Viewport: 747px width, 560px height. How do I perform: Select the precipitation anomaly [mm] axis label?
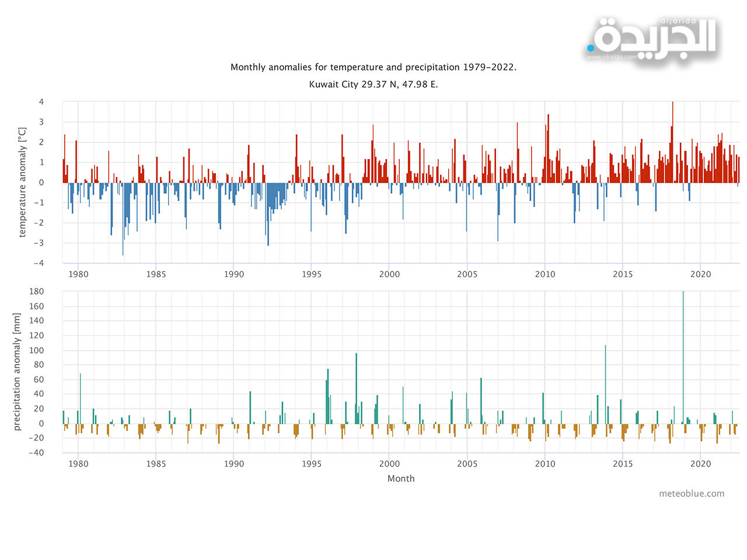tap(17, 372)
